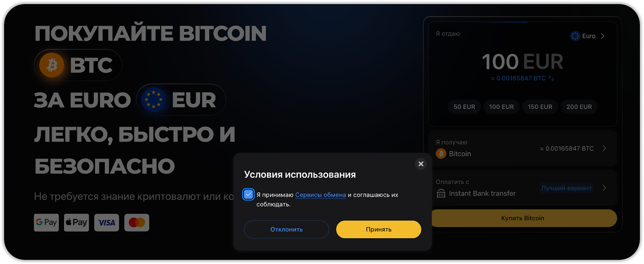Click the Google Pay payment icon
The image size is (644, 264).
[x=46, y=223]
